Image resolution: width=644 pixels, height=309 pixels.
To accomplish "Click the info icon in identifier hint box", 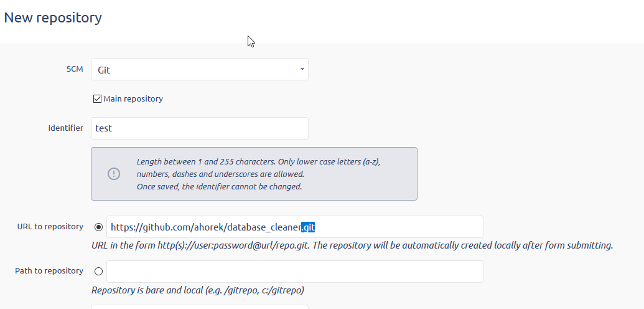I will pyautogui.click(x=114, y=174).
